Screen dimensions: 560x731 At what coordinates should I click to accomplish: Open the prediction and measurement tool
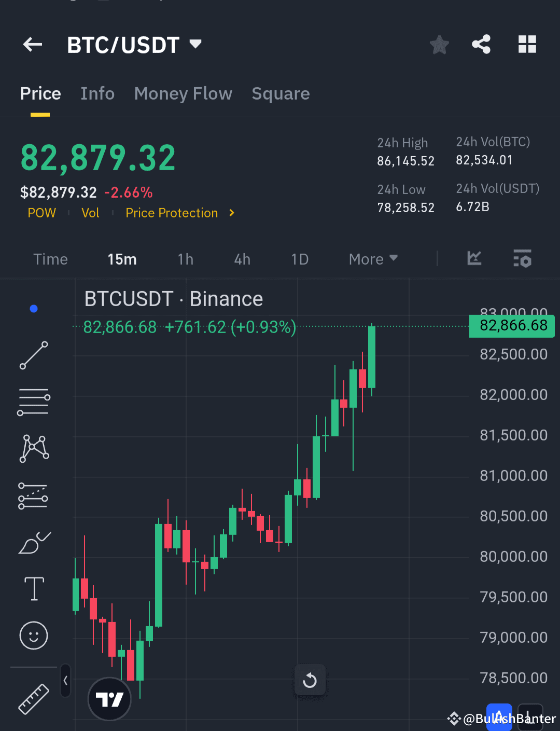(33, 495)
